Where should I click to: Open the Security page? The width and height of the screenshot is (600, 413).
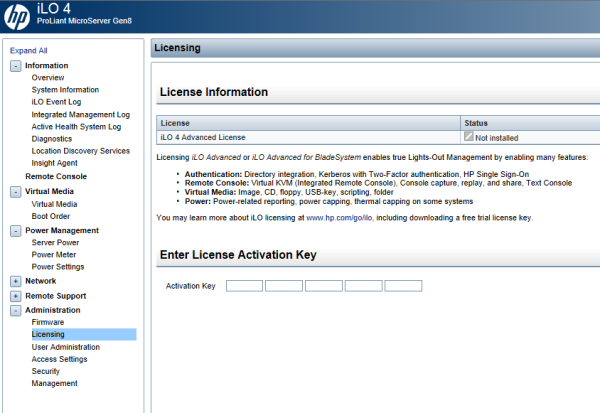46,371
